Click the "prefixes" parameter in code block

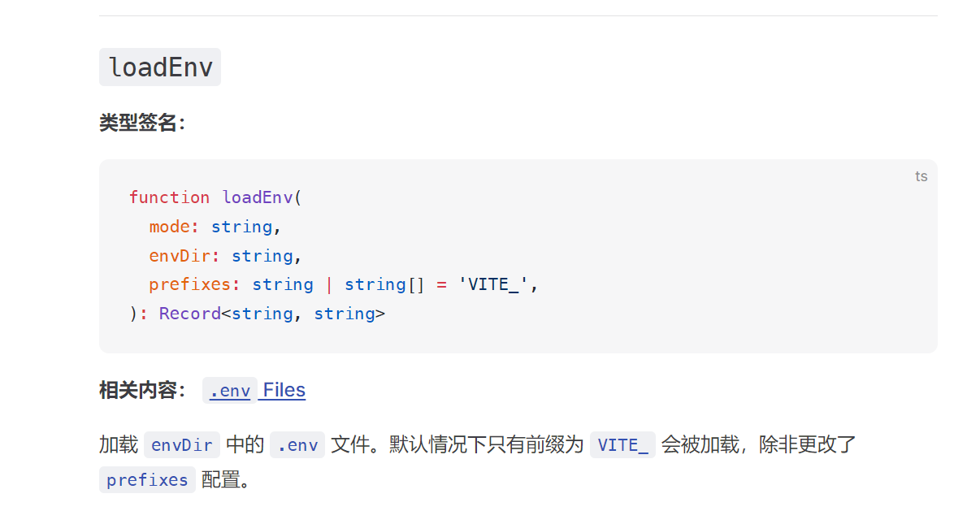pos(190,284)
